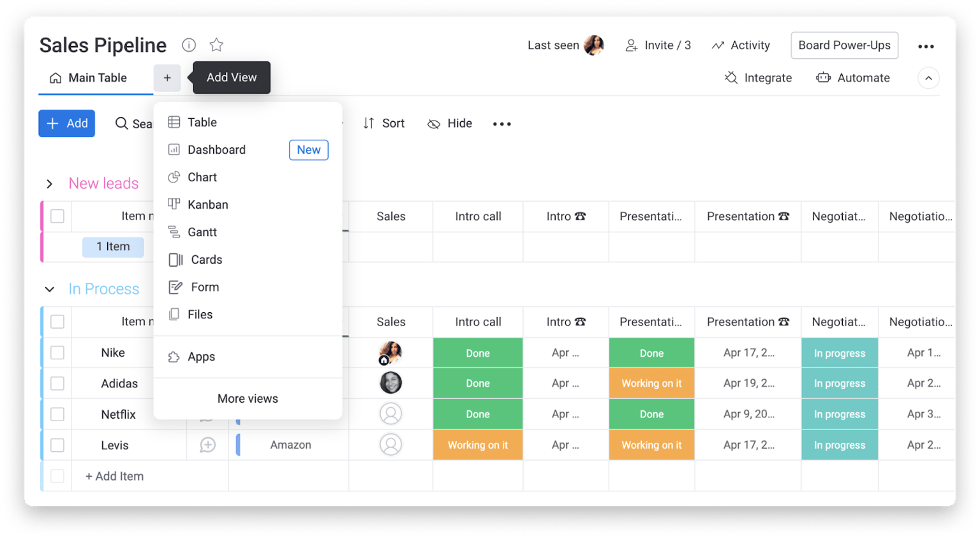Switch to the Main Table tab
980x538 pixels.
96,77
